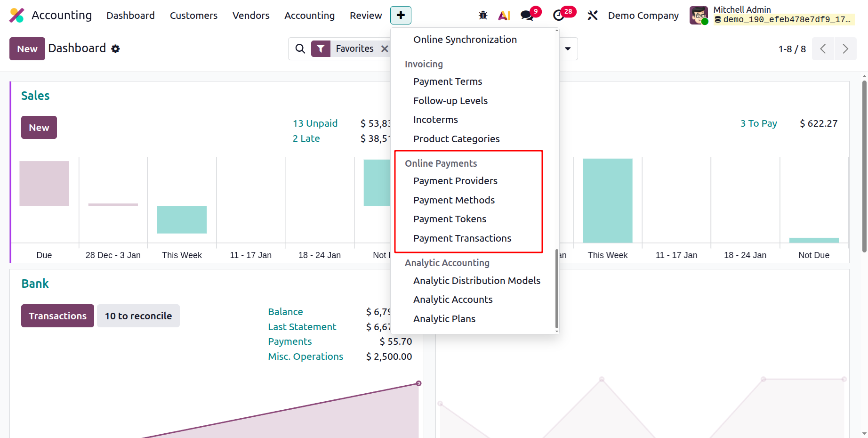Launch the AI assistant icon
This screenshot has height=438, width=868.
[504, 16]
